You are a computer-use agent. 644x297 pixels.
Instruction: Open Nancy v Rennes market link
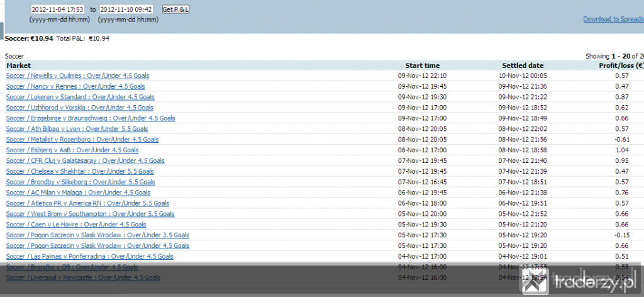click(75, 86)
